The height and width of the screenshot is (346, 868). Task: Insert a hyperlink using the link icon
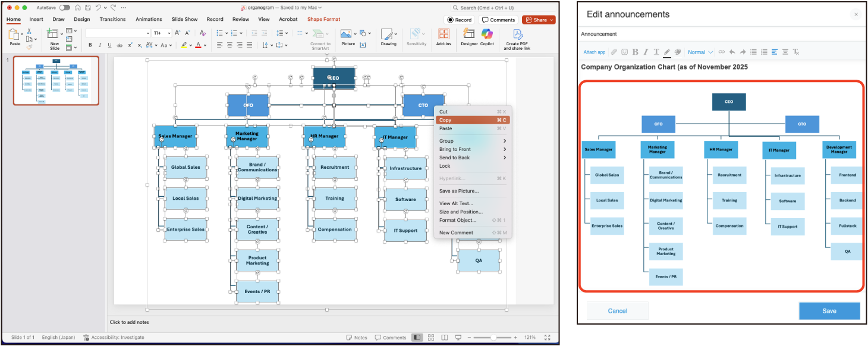click(x=722, y=52)
